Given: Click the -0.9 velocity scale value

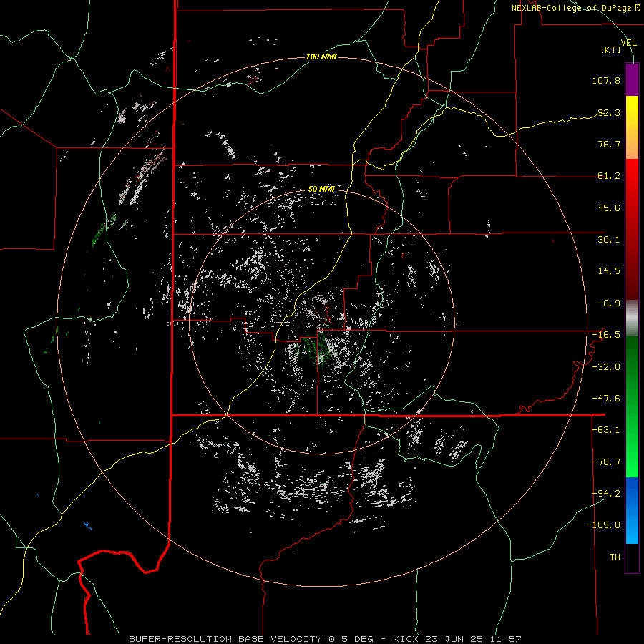Looking at the screenshot, I should click(x=609, y=303).
